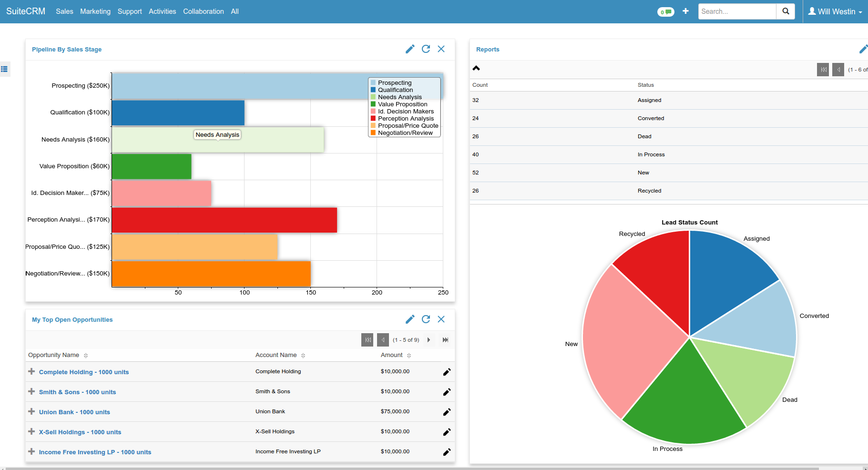This screenshot has height=470, width=868.
Task: Expand details for X-Sell Holdings opportunity
Action: point(31,431)
